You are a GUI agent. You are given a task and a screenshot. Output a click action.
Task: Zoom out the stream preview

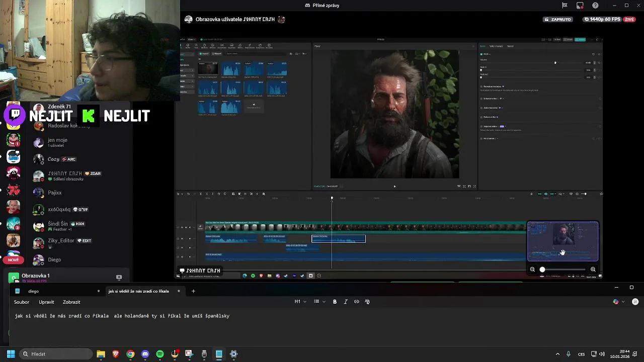[x=532, y=269]
